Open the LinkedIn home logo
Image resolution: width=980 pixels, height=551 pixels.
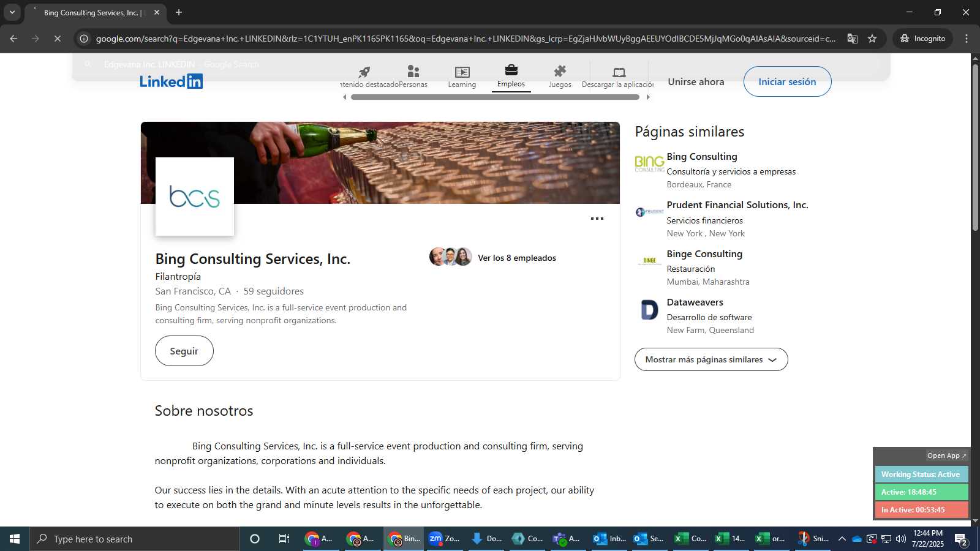(x=171, y=81)
